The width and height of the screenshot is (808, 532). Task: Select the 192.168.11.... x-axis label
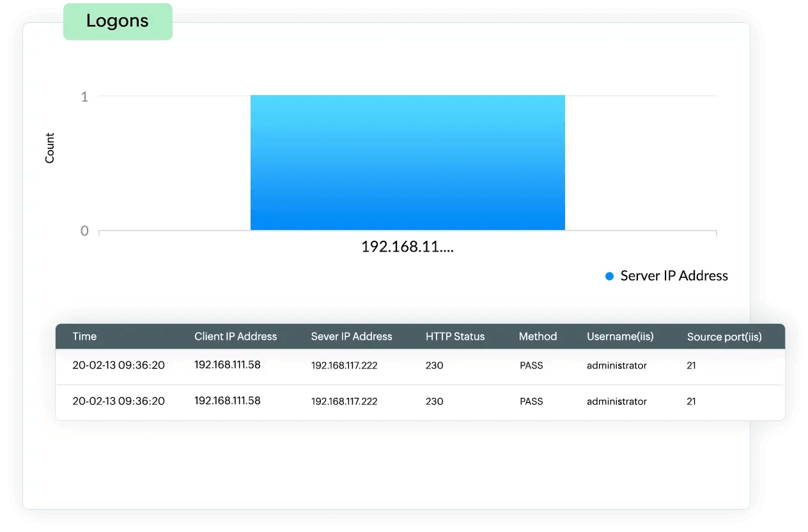pyautogui.click(x=408, y=247)
